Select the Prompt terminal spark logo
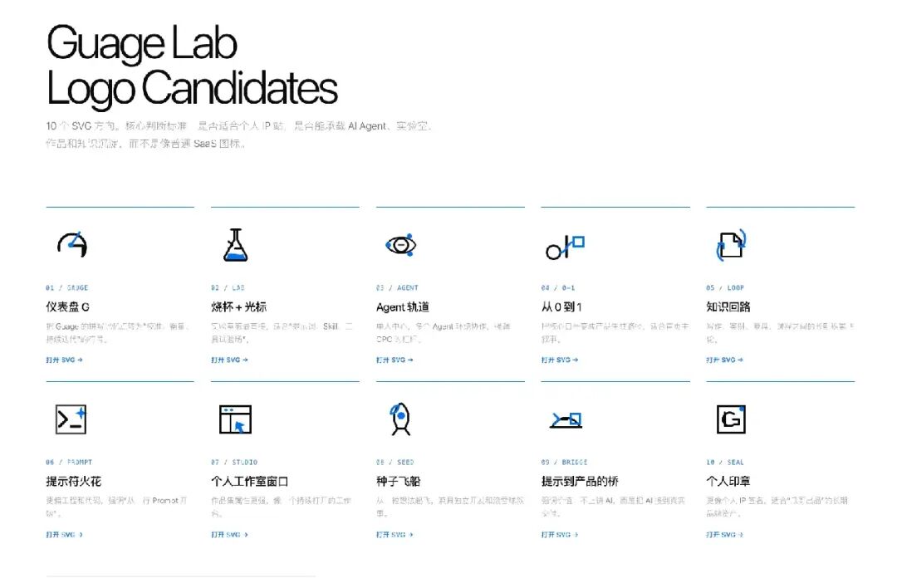The height and width of the screenshot is (588, 897). [x=71, y=419]
